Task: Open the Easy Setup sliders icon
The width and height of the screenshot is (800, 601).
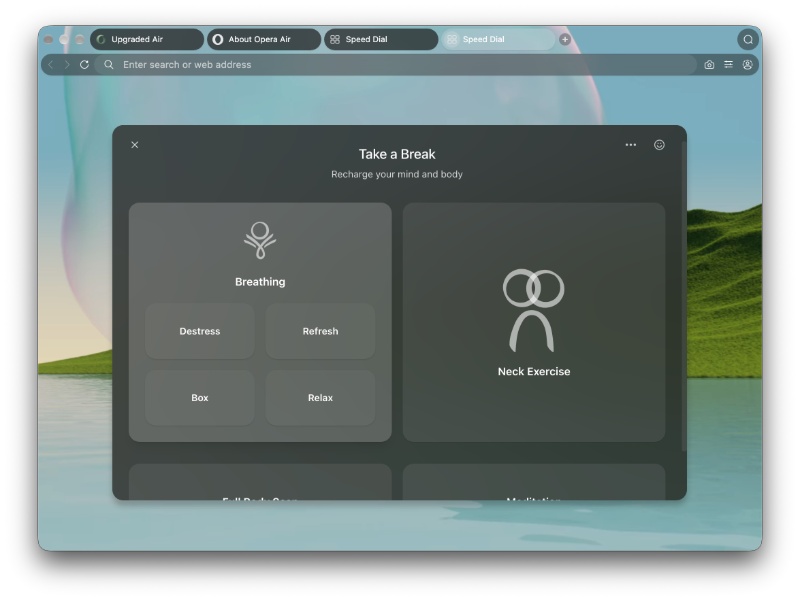Action: pos(729,65)
